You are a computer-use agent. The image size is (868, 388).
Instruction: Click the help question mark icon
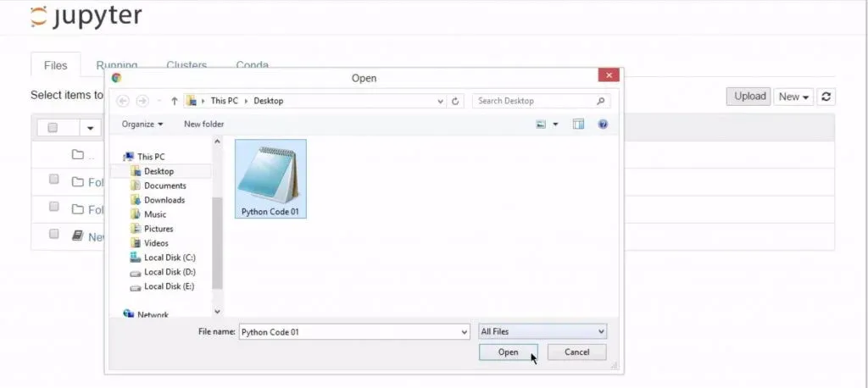coord(603,124)
